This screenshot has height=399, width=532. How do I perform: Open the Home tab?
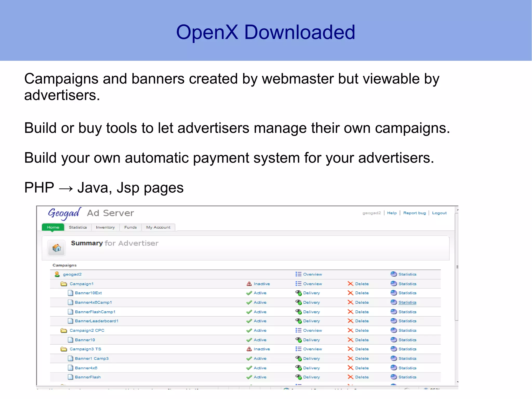(53, 227)
